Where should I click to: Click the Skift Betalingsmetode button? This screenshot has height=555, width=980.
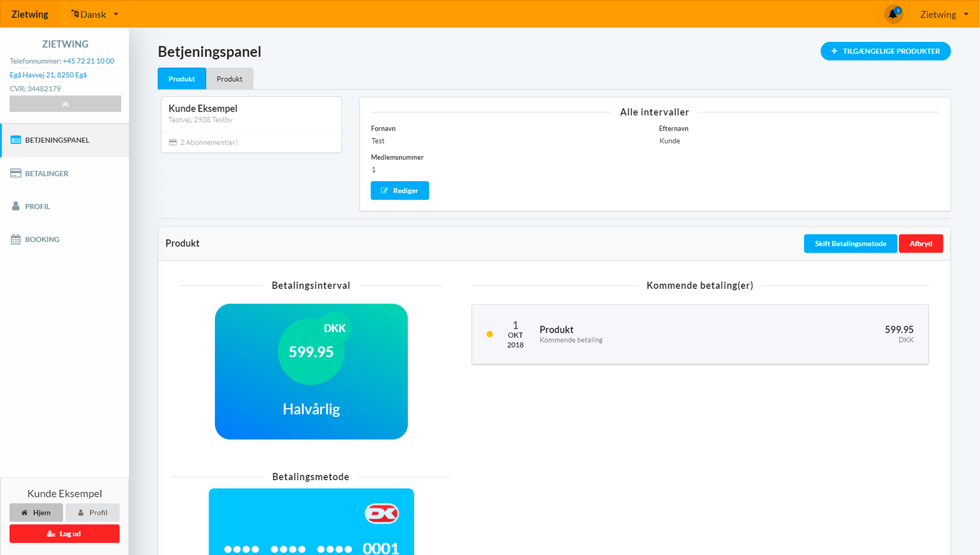tap(850, 243)
